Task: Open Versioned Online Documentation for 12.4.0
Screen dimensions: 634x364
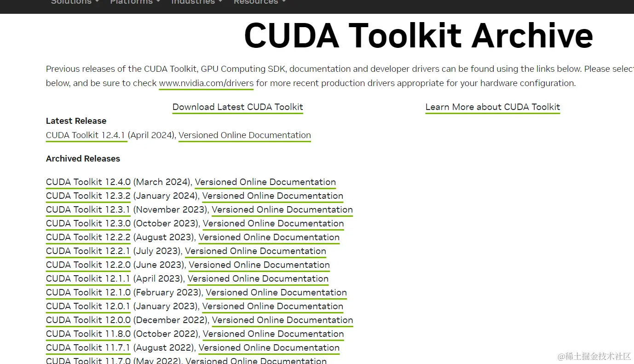Action: point(265,182)
